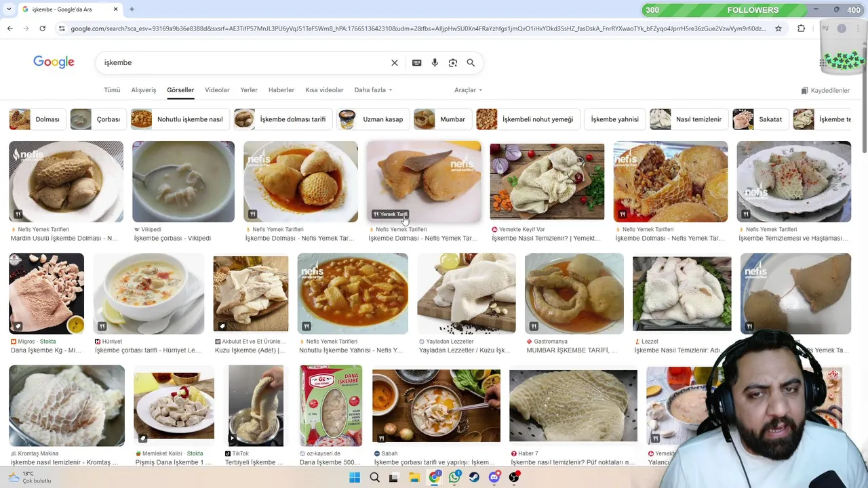Select the Uzman kasap chip

[x=372, y=119]
